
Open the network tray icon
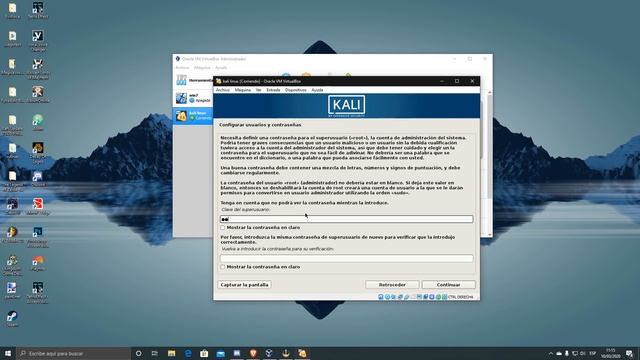[575, 353]
